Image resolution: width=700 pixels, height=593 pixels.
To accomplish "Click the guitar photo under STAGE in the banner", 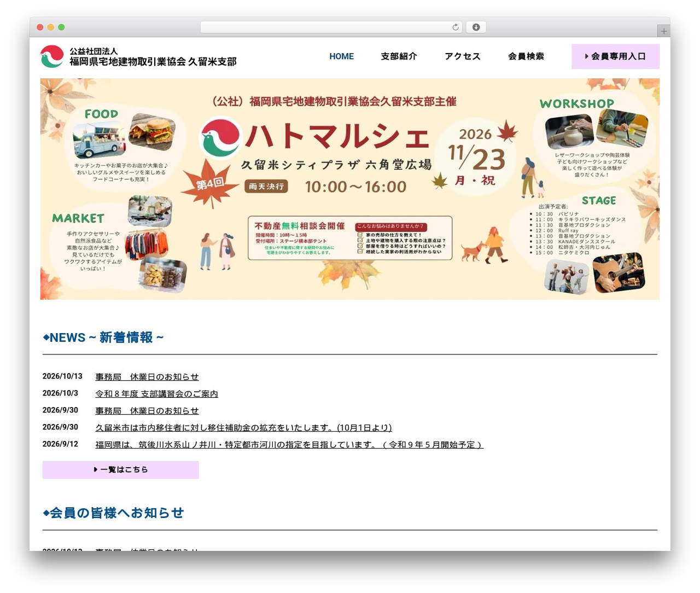I will 619,272.
